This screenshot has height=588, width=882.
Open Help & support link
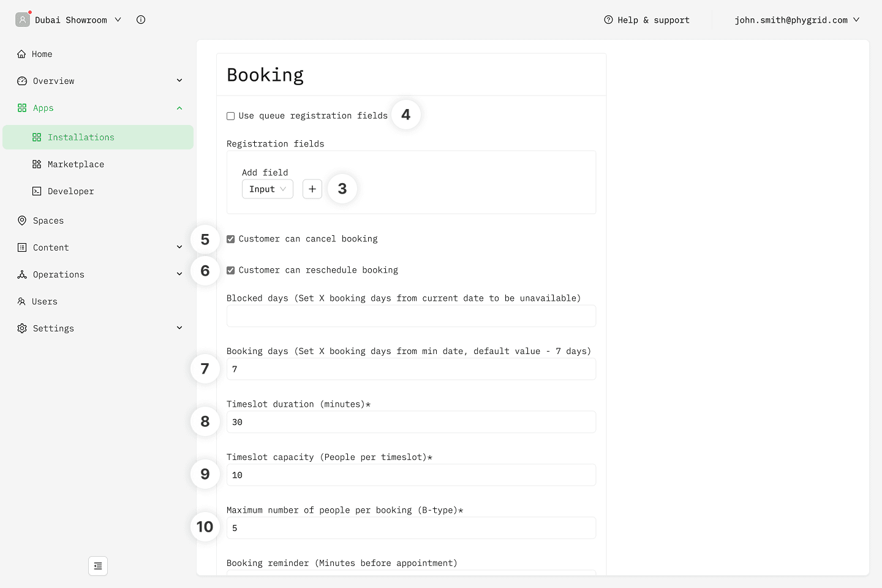(647, 20)
